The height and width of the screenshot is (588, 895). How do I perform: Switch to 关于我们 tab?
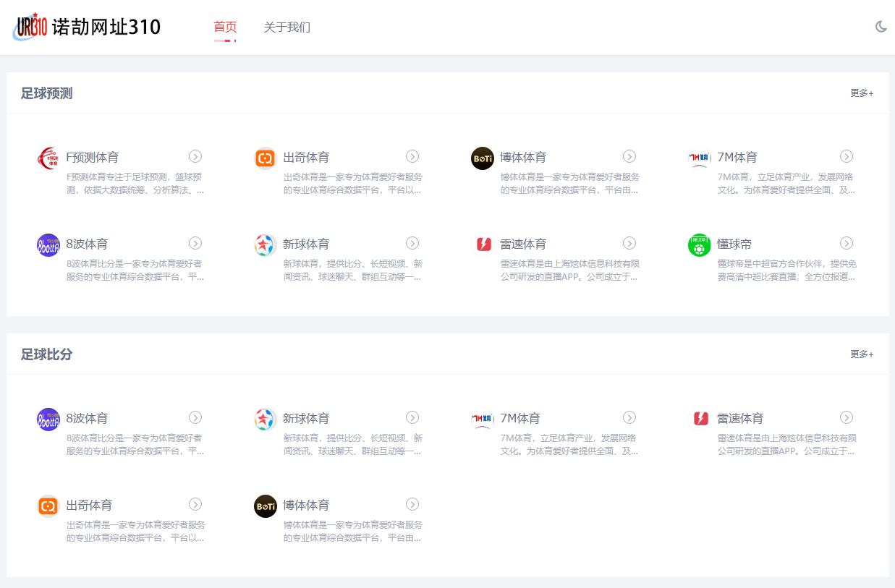pos(287,27)
